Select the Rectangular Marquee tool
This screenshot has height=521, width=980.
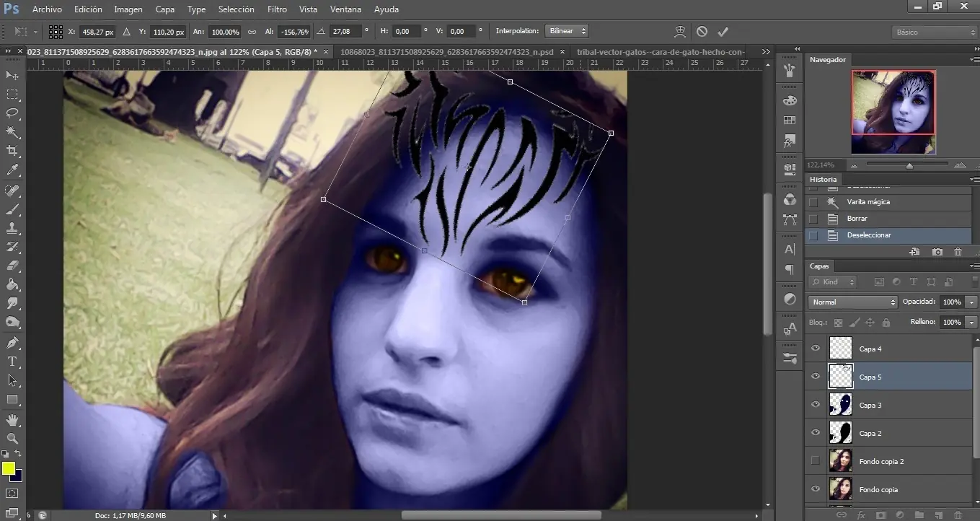(12, 95)
